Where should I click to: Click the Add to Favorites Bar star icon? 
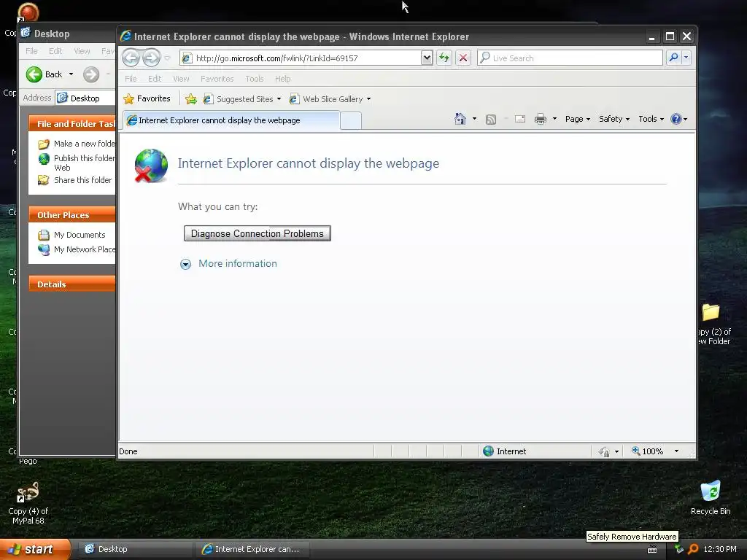(191, 98)
